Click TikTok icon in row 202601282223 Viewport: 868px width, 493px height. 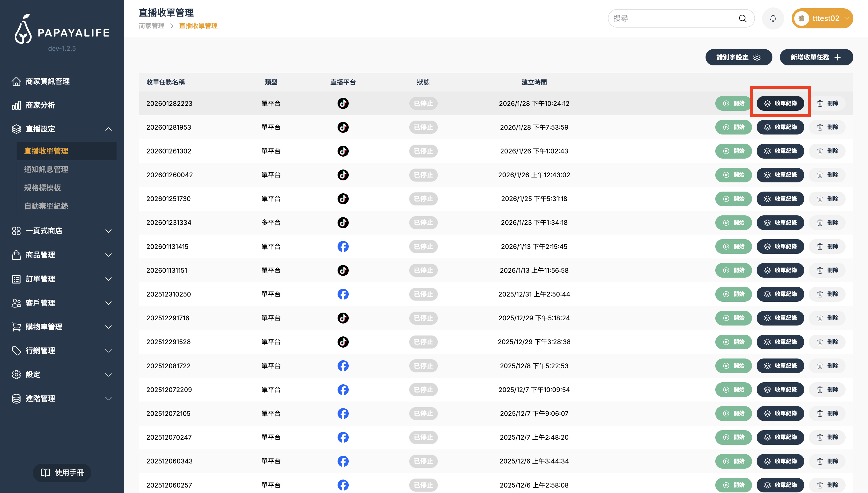click(343, 103)
